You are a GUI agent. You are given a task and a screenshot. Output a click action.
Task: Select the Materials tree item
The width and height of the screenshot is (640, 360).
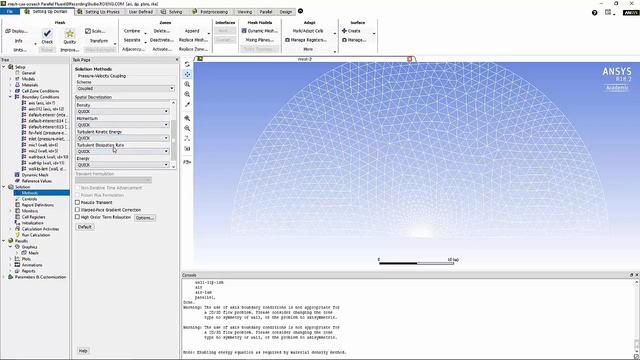pyautogui.click(x=30, y=85)
